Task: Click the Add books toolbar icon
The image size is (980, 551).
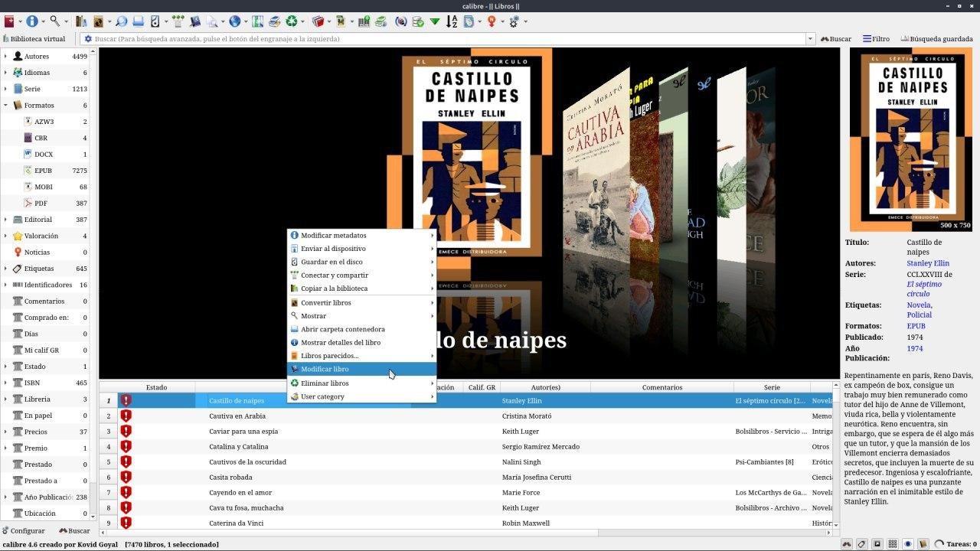Action: (x=8, y=21)
